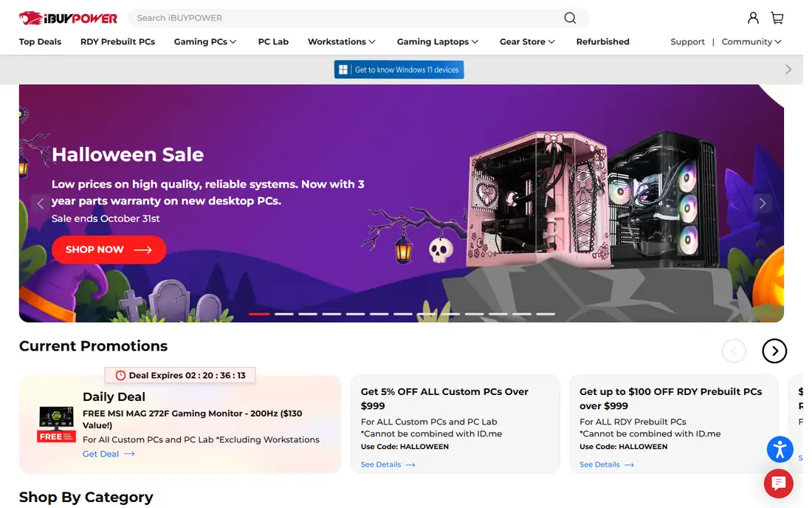The width and height of the screenshot is (812, 508).
Task: Show previous Current Promotions cards
Action: [734, 351]
